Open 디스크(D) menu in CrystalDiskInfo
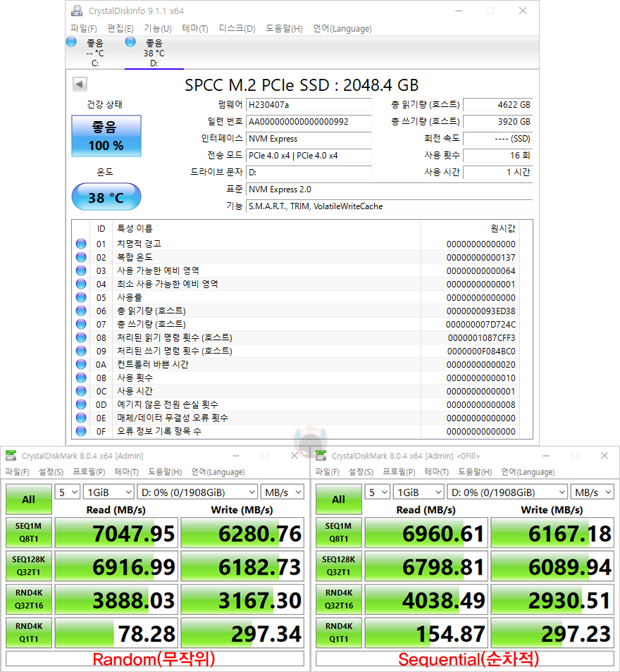The width and height of the screenshot is (620, 672). pos(237,28)
